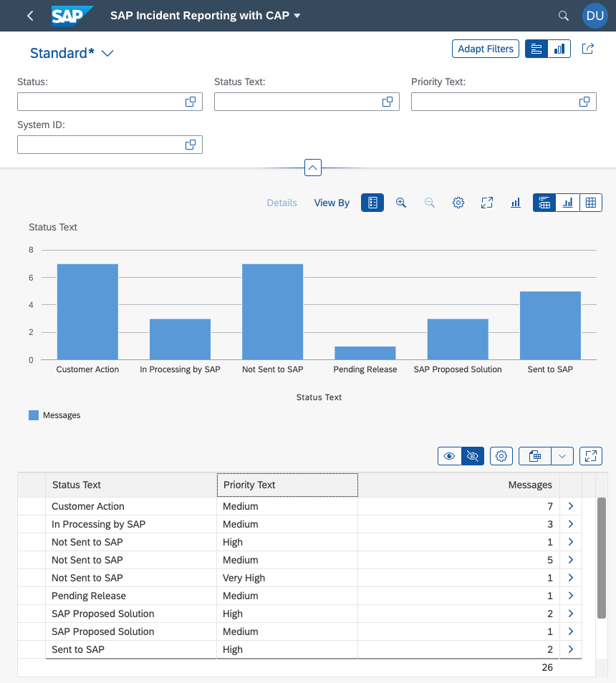Collapse the filter header area

pos(313,168)
